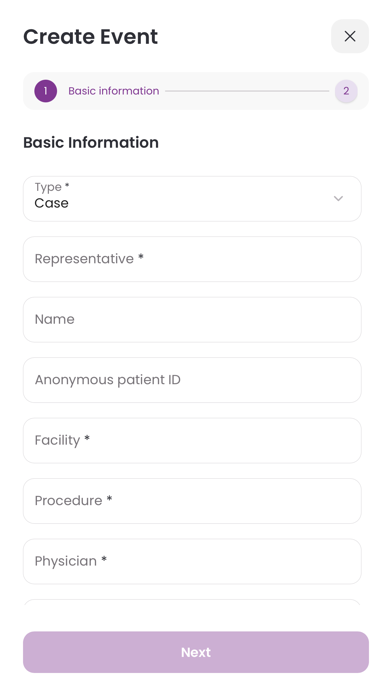Screen dimensions: 392x696
Task: Select the Basic information step label
Action: (x=114, y=91)
